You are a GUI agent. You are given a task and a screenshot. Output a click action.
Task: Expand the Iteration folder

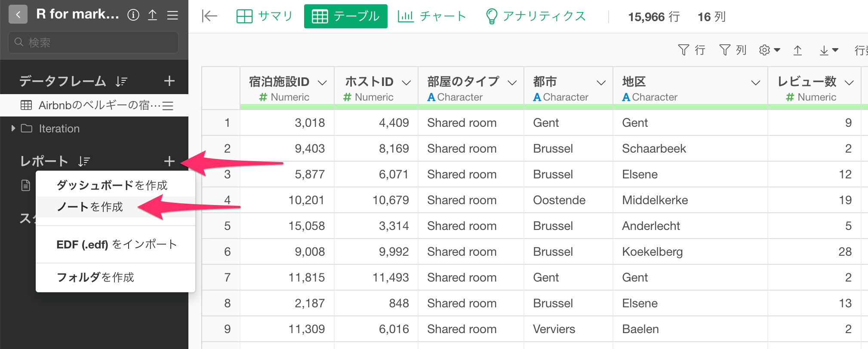point(13,128)
